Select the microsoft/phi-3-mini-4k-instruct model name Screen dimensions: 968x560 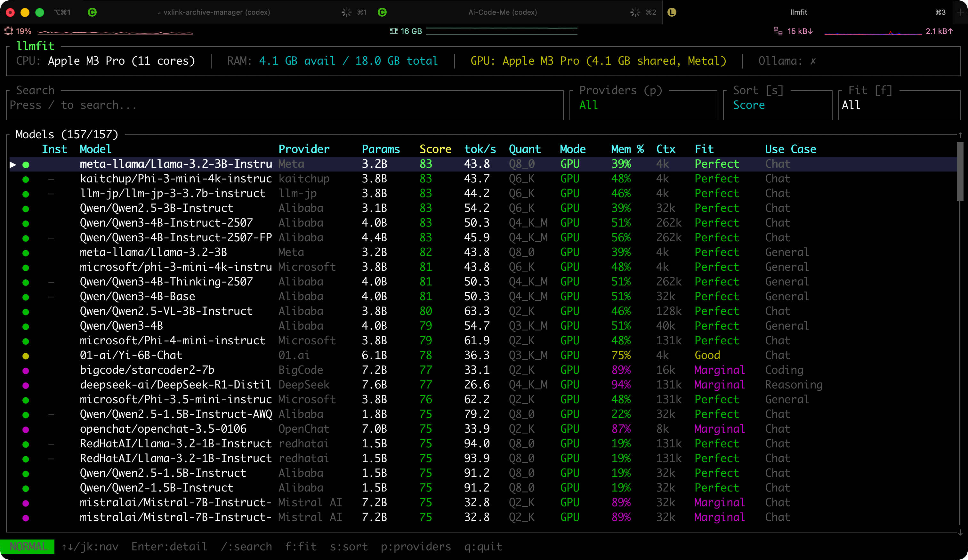[176, 267]
